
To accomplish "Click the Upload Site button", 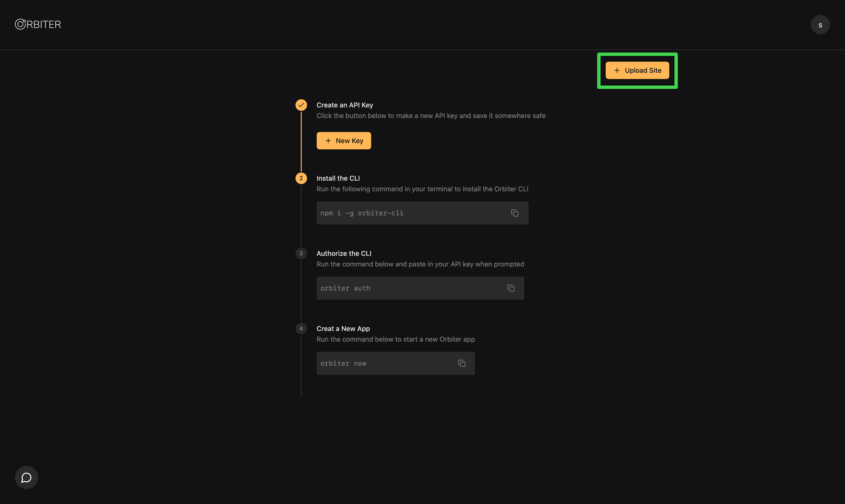I will point(637,70).
